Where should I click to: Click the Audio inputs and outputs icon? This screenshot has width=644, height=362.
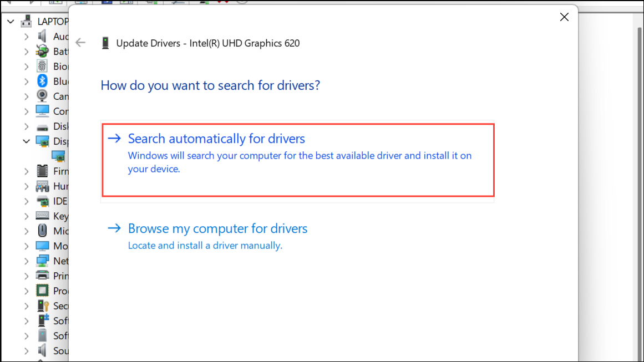(42, 36)
